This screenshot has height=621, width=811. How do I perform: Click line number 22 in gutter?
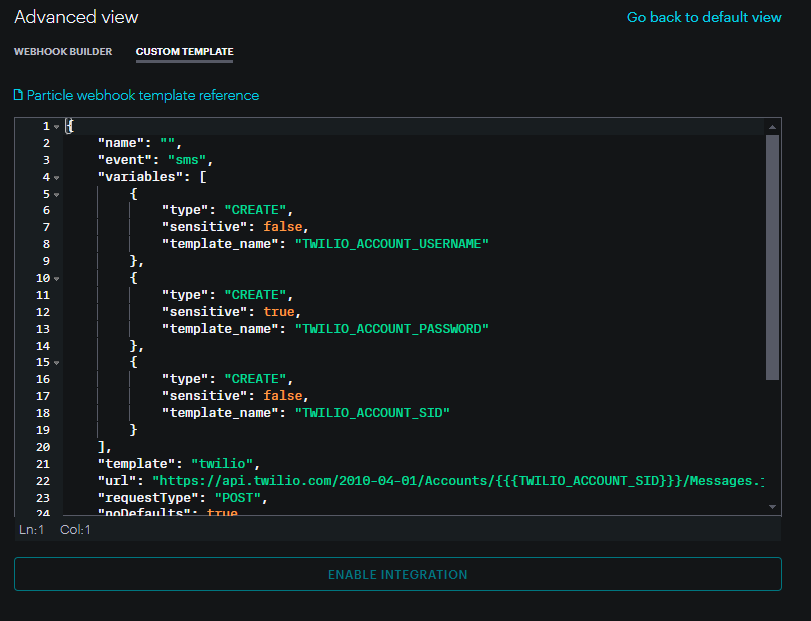pos(43,481)
